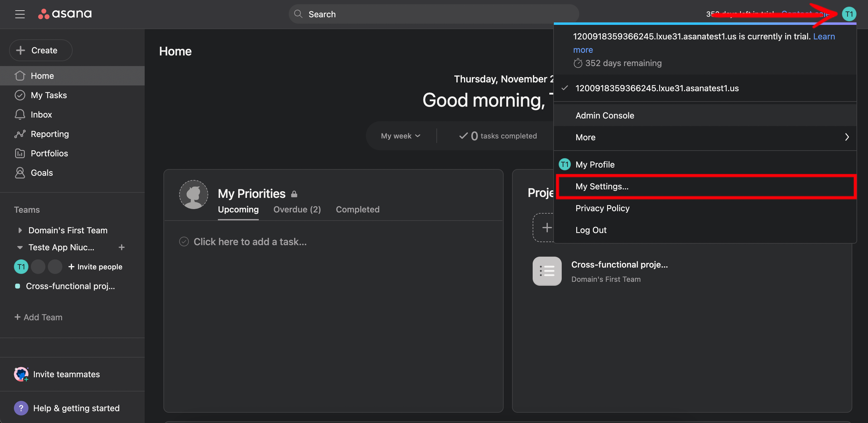Switch to the Overdue (2) tab
This screenshot has width=868, height=423.
coord(297,209)
